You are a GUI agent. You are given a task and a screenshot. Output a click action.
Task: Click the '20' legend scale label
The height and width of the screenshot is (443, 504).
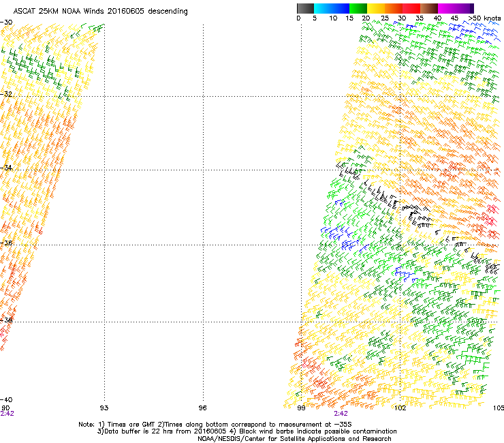click(366, 18)
